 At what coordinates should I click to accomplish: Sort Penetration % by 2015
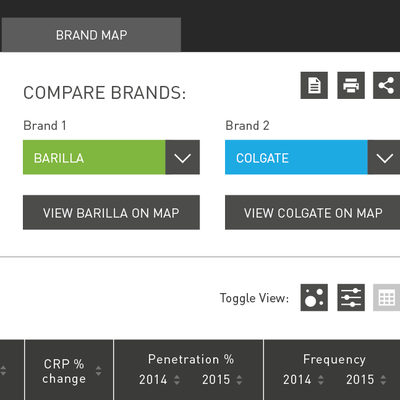pyautogui.click(x=239, y=380)
